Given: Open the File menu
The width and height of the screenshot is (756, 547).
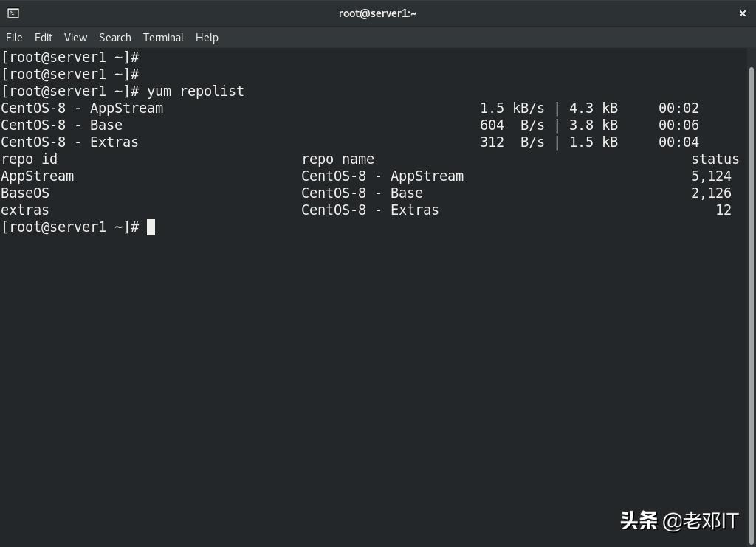Looking at the screenshot, I should click(13, 38).
